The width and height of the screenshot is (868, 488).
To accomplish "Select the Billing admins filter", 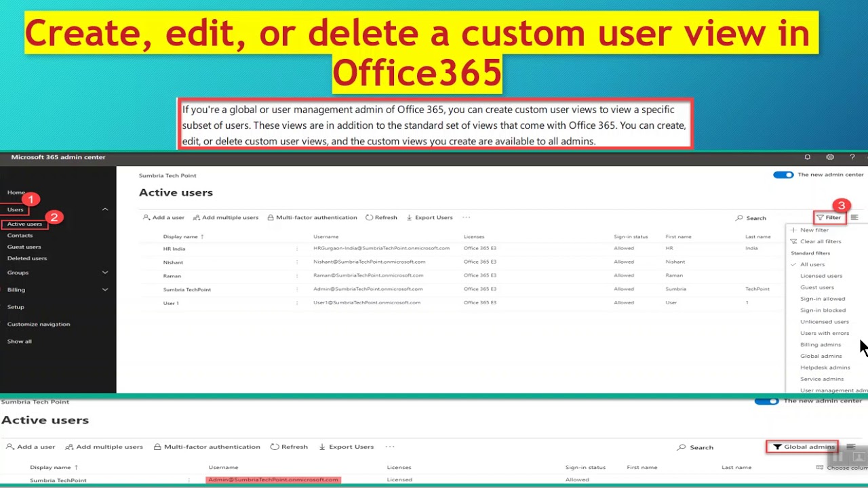I will (x=821, y=345).
